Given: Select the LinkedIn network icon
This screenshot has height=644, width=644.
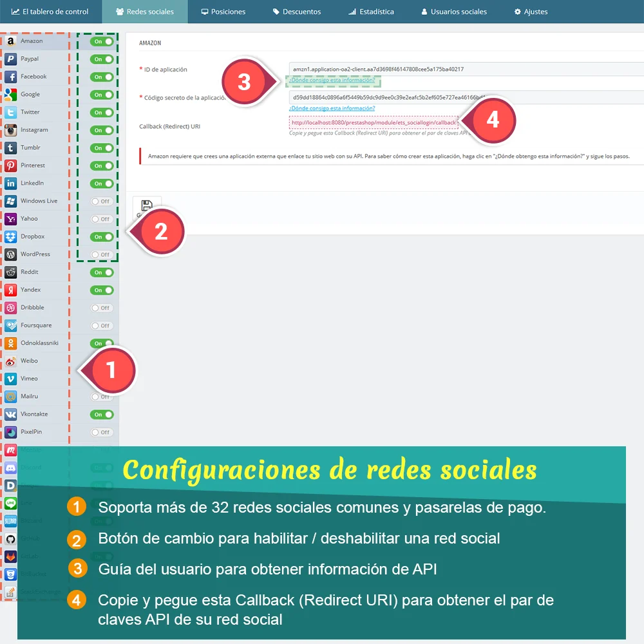Looking at the screenshot, I should click(x=12, y=183).
